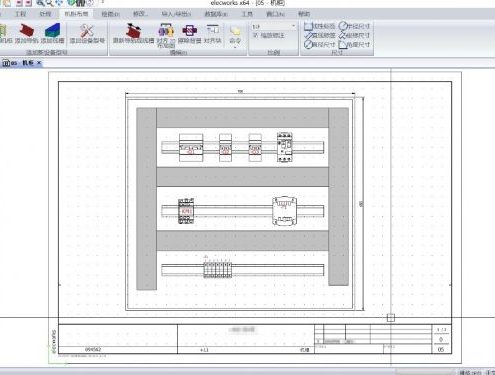Switch to the Cabinet Layout ribbon tab
Viewport: 495px width, 375px height.
[76, 14]
